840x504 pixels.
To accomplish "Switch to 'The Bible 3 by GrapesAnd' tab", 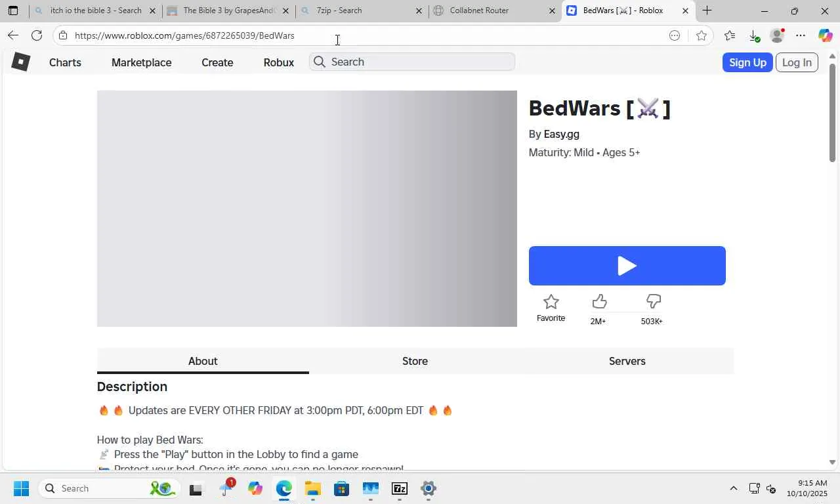I will tap(228, 10).
